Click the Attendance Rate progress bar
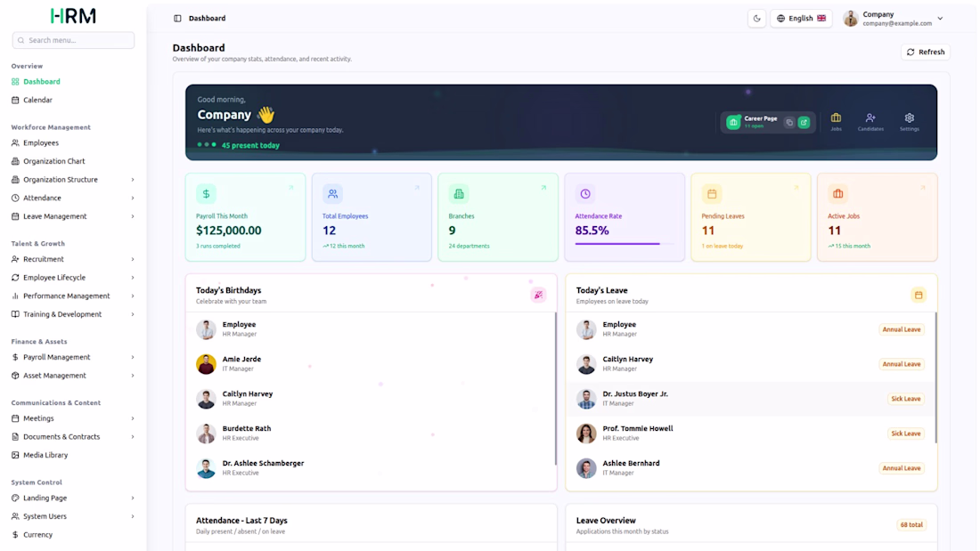Image resolution: width=980 pixels, height=551 pixels. pyautogui.click(x=625, y=244)
